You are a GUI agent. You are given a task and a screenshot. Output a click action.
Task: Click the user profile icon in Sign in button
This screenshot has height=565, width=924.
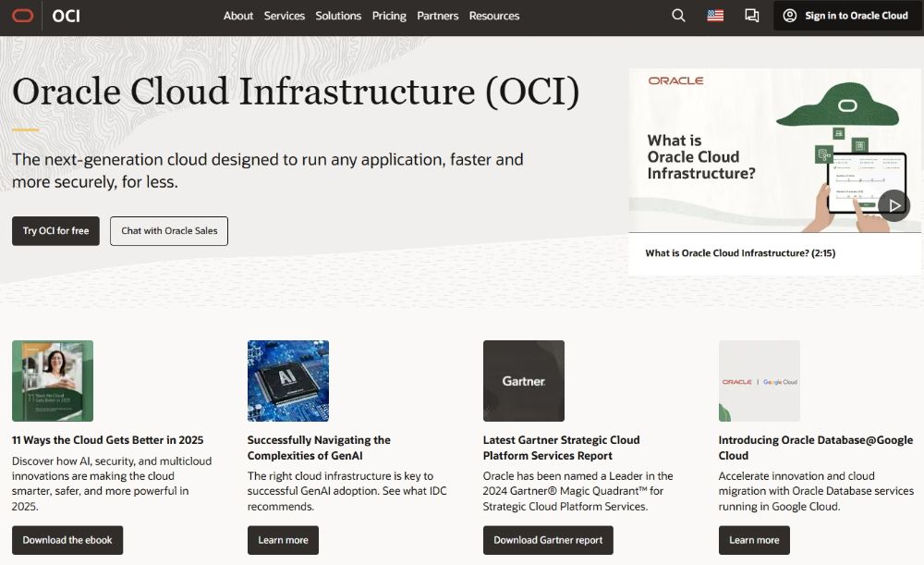[790, 16]
